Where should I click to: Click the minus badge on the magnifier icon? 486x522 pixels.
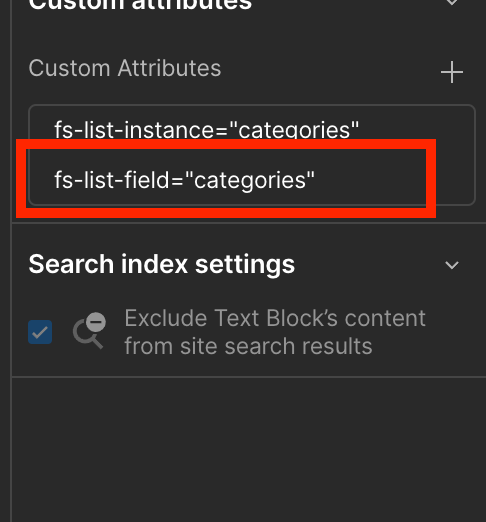pyautogui.click(x=96, y=322)
